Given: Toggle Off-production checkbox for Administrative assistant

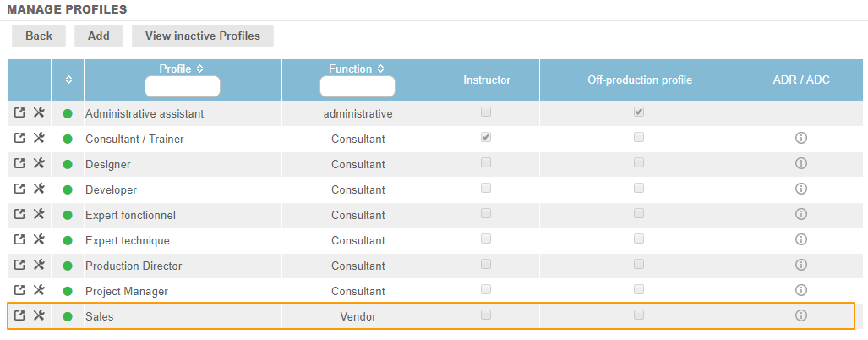Looking at the screenshot, I should [639, 112].
